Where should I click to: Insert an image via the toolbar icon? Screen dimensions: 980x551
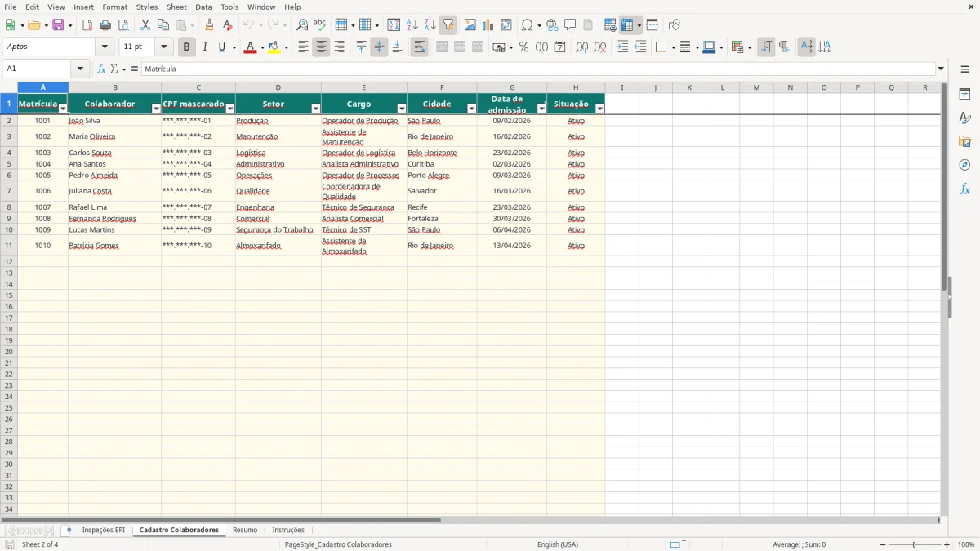[470, 25]
